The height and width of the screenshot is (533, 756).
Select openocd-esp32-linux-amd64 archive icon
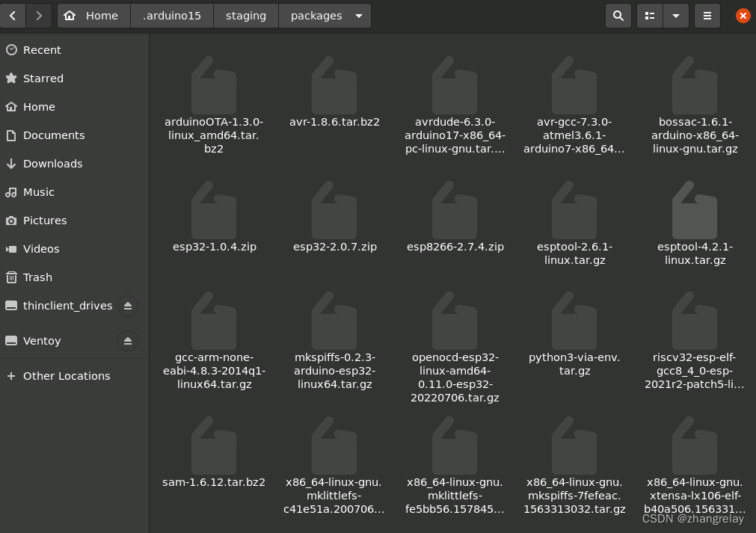tap(455, 321)
